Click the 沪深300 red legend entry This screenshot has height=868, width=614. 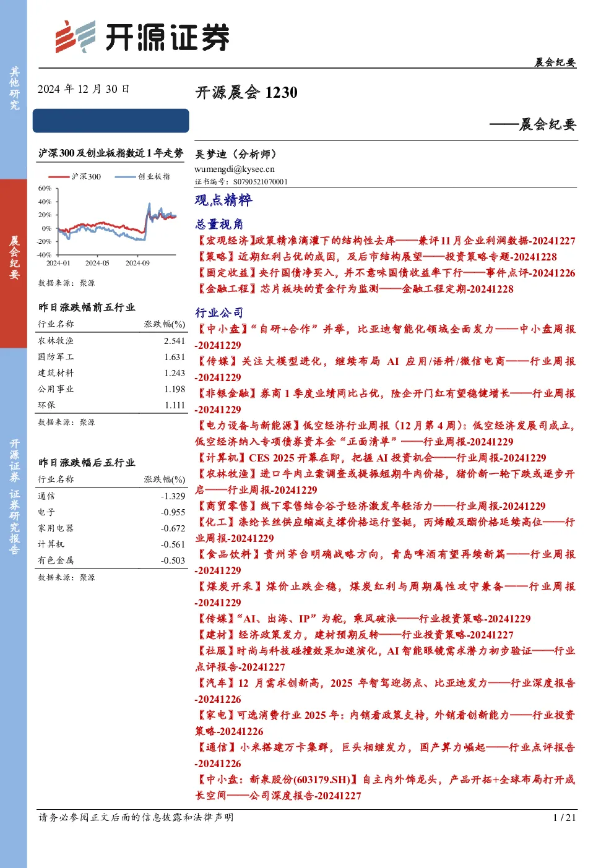[x=75, y=176]
